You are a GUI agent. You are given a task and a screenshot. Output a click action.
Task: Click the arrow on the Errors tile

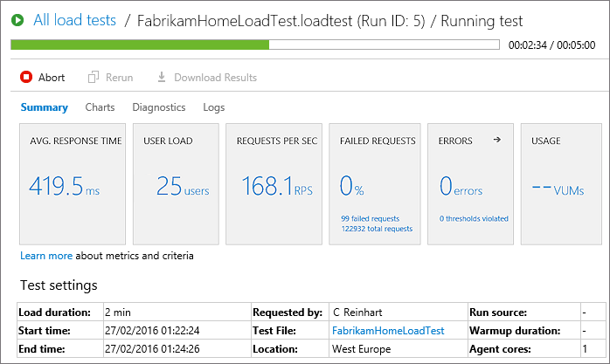(x=497, y=140)
